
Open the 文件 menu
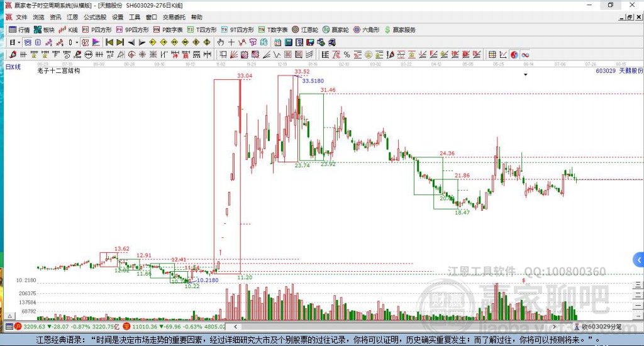click(21, 17)
